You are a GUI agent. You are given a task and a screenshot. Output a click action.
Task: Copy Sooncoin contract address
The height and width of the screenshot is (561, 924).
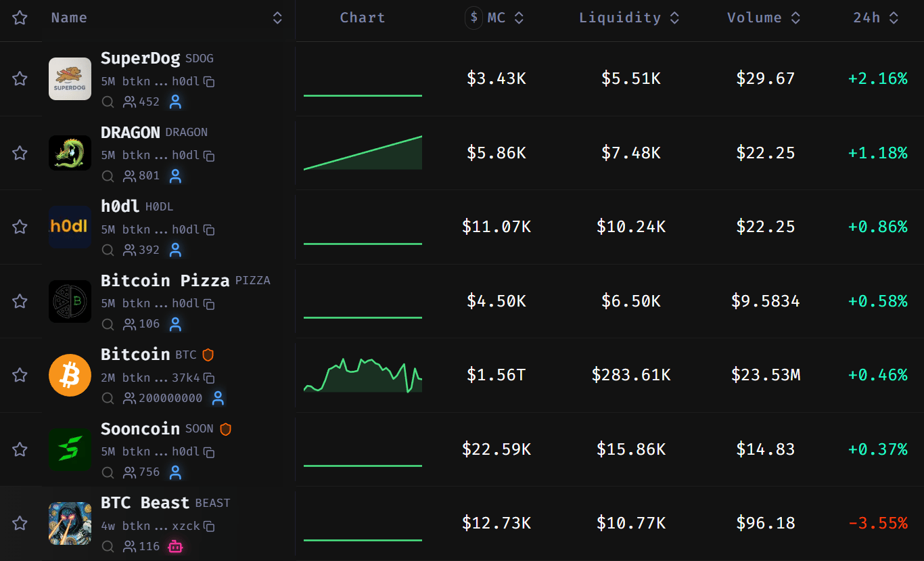coord(210,452)
